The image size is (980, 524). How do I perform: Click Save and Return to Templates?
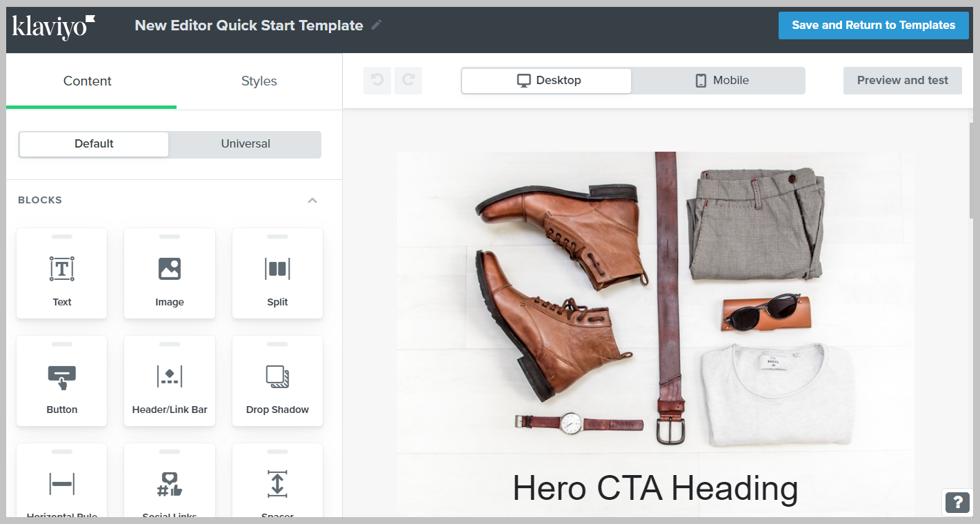[874, 26]
